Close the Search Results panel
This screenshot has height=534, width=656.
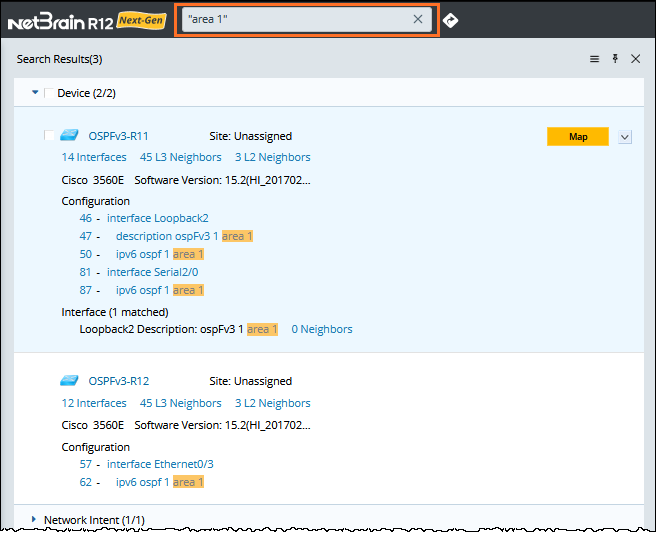click(635, 60)
